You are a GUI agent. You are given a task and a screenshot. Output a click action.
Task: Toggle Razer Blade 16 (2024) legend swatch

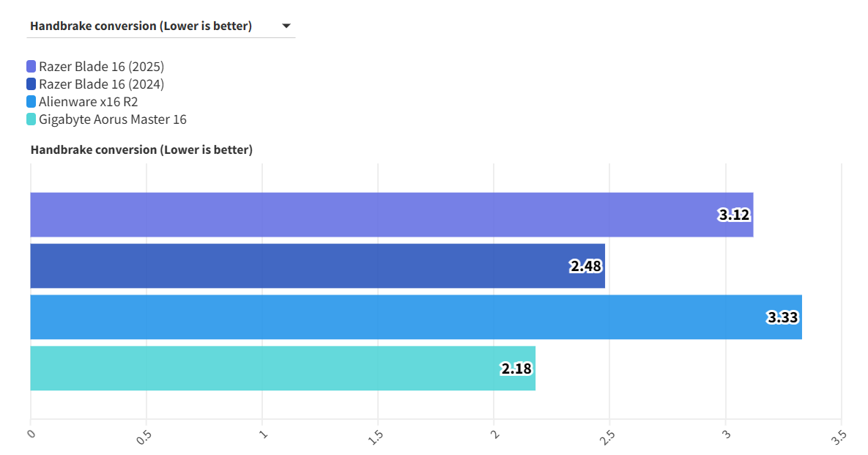31,84
